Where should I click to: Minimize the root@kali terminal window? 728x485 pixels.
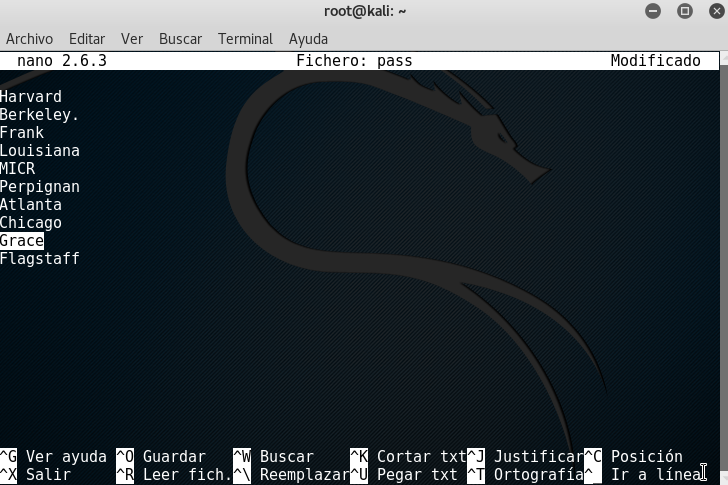[x=657, y=11]
